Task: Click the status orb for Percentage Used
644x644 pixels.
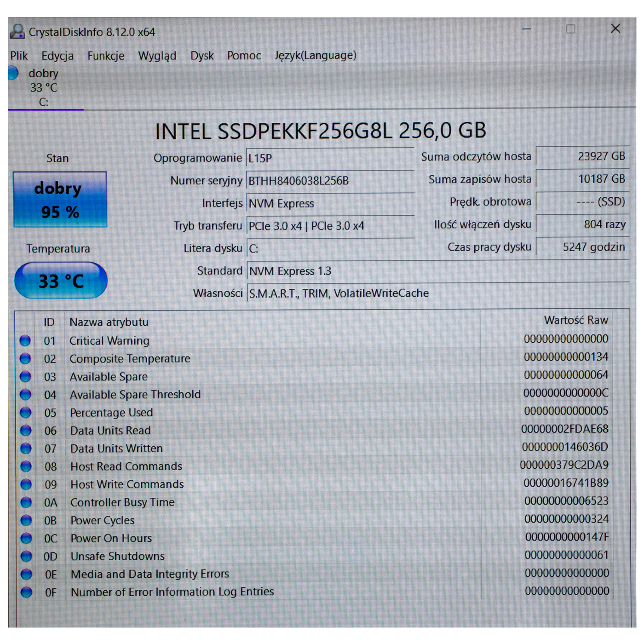Action: pos(25,412)
